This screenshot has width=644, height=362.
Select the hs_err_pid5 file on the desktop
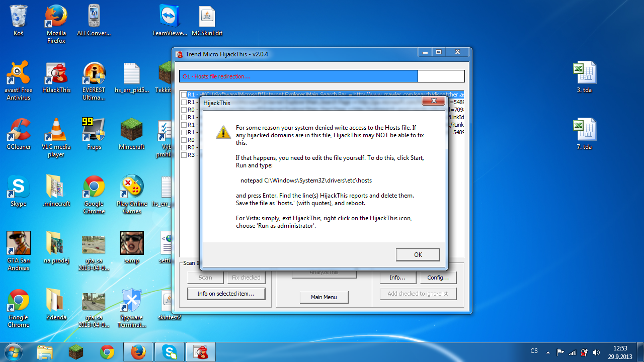132,77
